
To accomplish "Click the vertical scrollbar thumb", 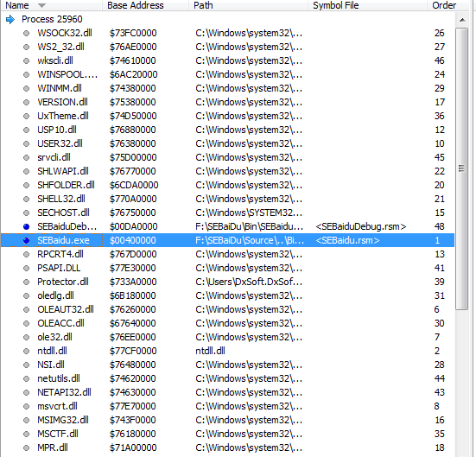I will pyautogui.click(x=462, y=168).
